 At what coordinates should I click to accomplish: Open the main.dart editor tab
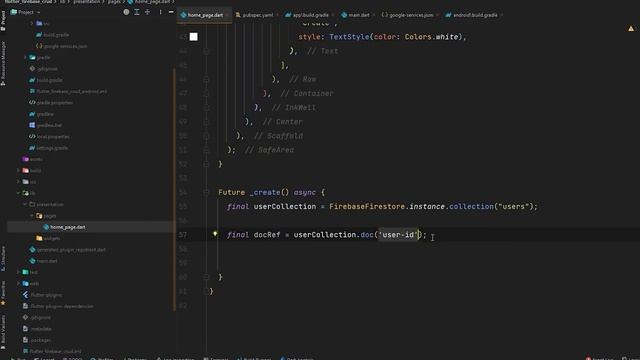[x=358, y=15]
